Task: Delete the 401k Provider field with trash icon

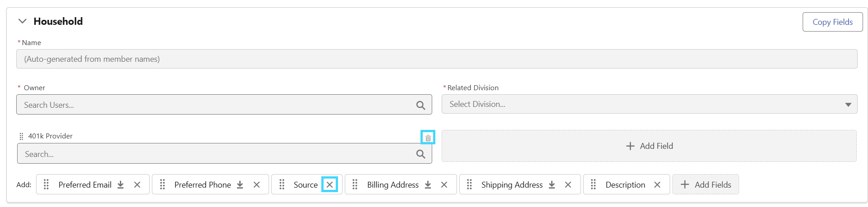Action: pos(428,138)
